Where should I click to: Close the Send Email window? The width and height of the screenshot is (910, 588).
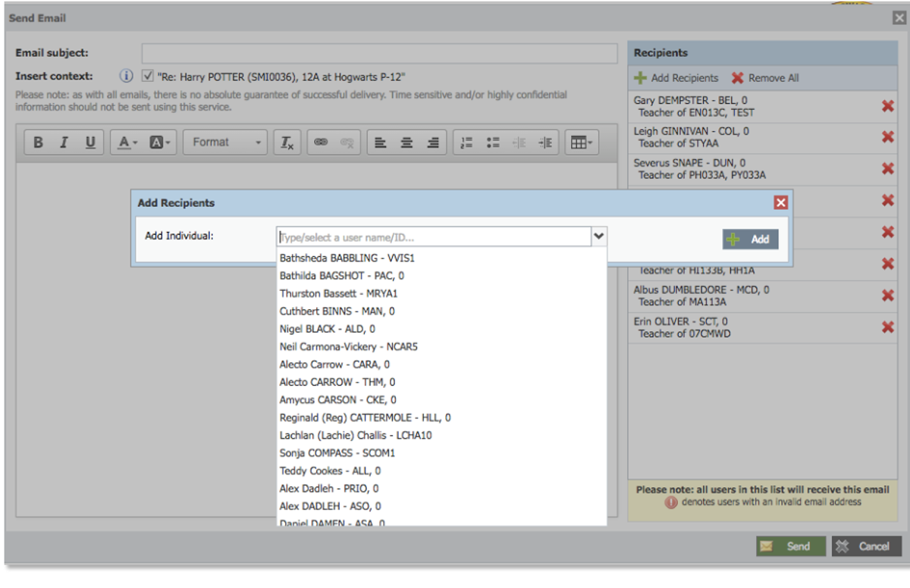pyautogui.click(x=899, y=18)
